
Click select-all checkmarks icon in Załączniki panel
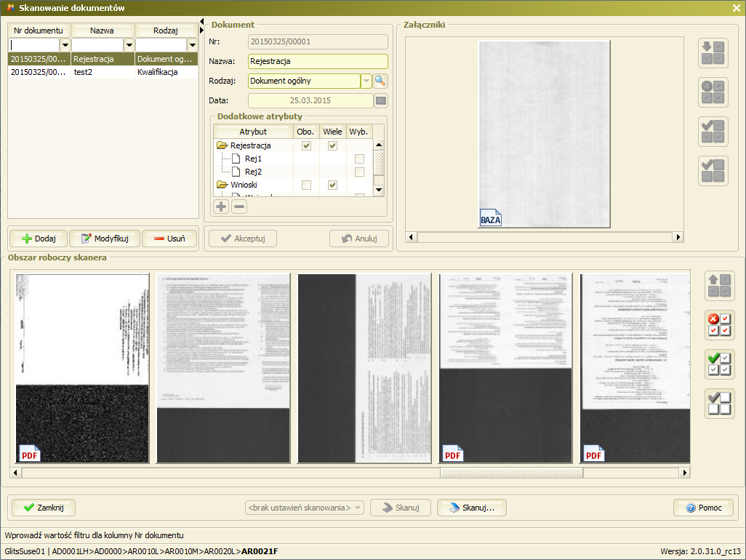click(x=713, y=132)
